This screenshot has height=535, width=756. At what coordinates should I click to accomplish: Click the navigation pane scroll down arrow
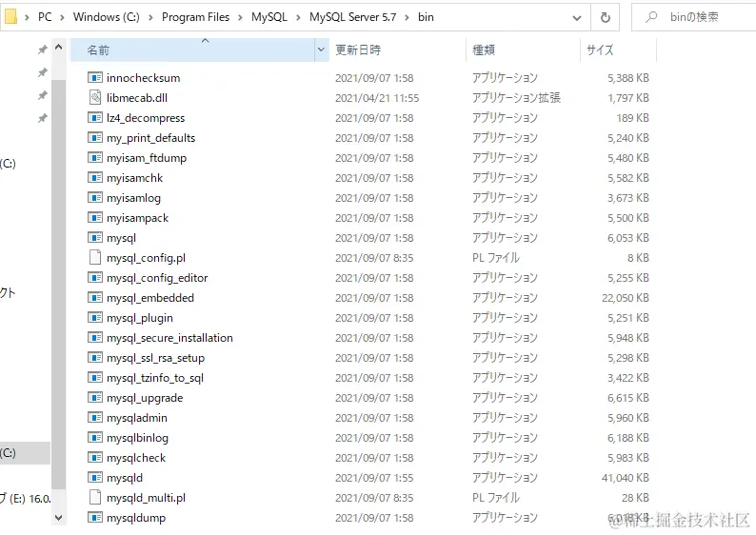pyautogui.click(x=58, y=518)
